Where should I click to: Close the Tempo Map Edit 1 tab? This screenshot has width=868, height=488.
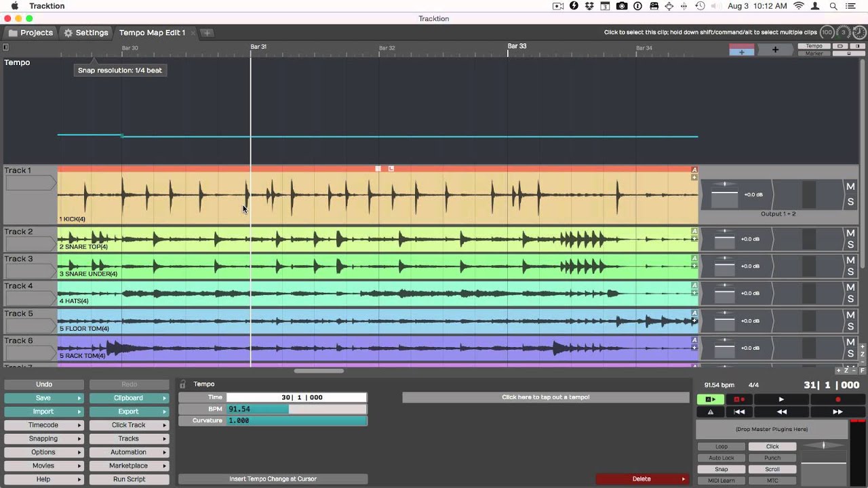(193, 33)
